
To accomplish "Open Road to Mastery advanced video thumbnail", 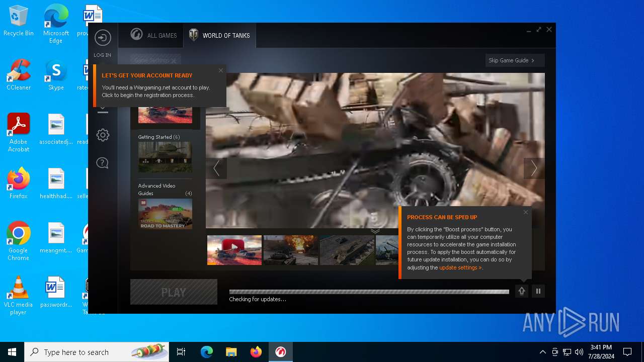I will 165,214.
